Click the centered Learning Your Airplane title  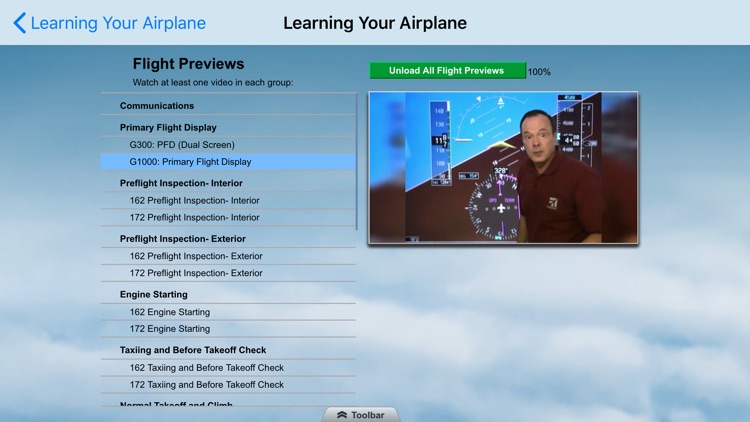click(375, 23)
